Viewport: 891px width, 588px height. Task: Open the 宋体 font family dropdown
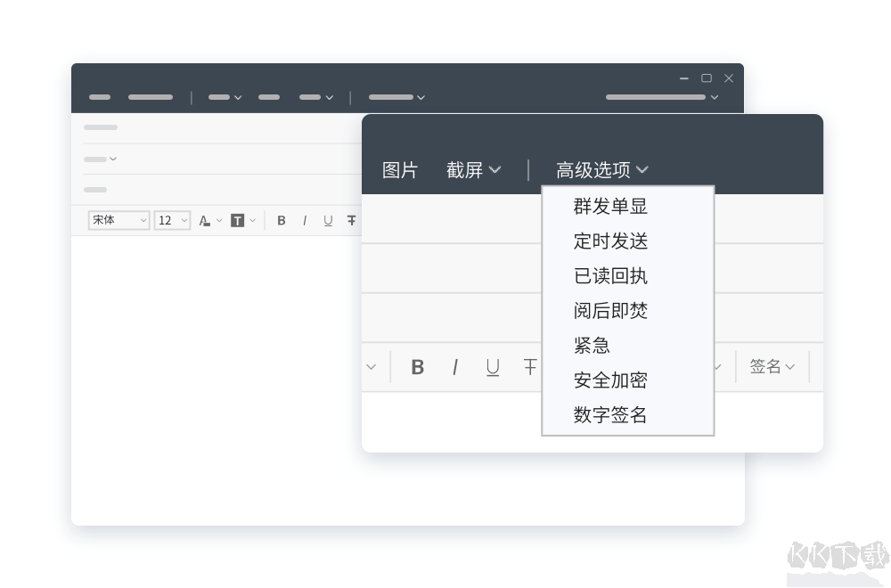(x=119, y=220)
